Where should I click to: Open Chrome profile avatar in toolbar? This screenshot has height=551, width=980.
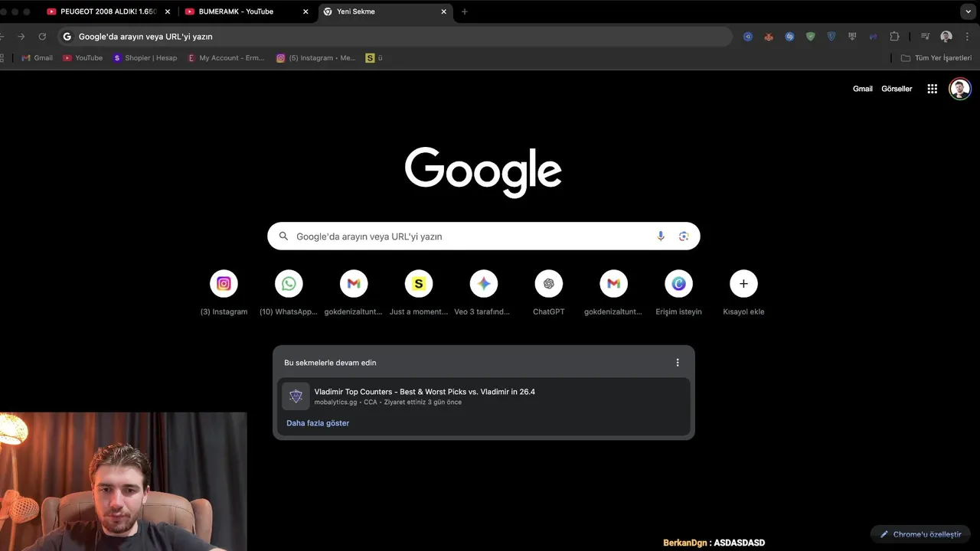point(946,36)
